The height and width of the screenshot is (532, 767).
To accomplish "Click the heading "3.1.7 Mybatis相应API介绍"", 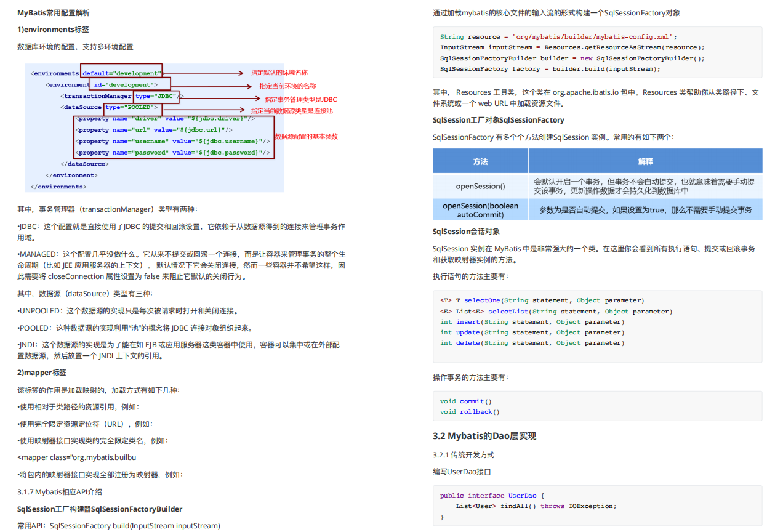I will point(60,492).
